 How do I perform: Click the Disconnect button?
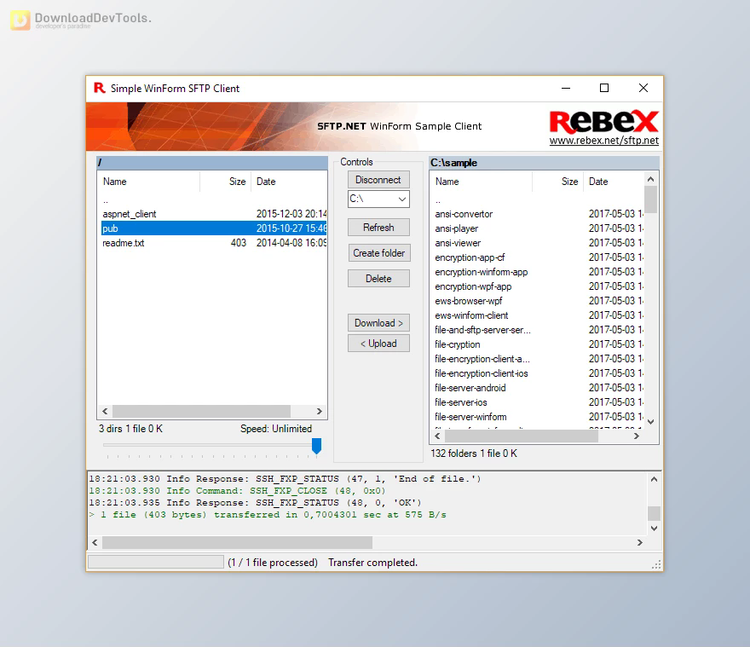tap(378, 180)
